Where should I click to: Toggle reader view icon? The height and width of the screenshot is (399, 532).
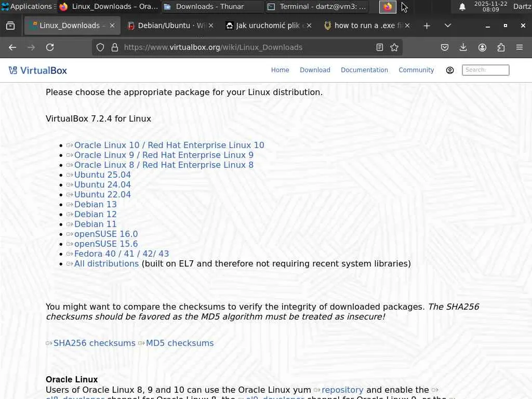click(x=380, y=47)
